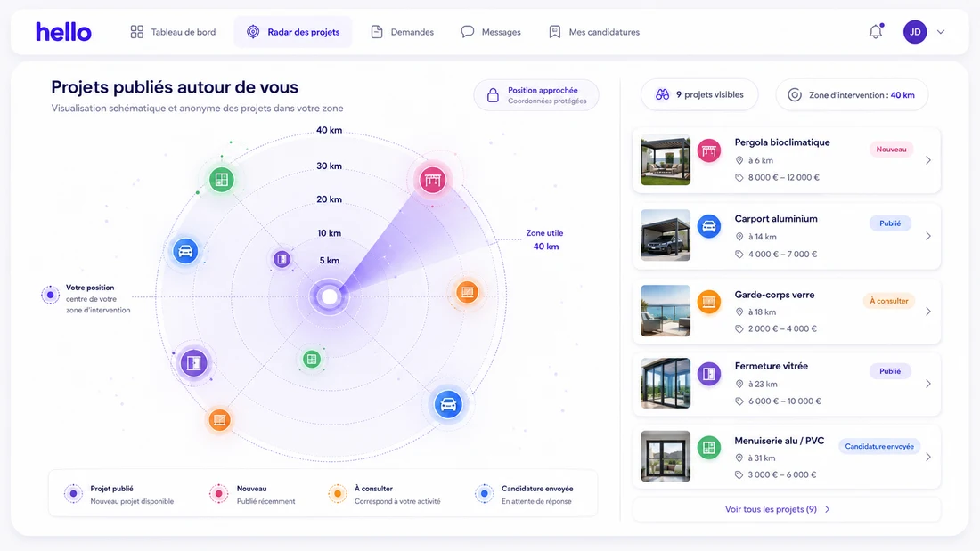
Task: Click the green window icon in Menuiserie card
Action: click(709, 447)
